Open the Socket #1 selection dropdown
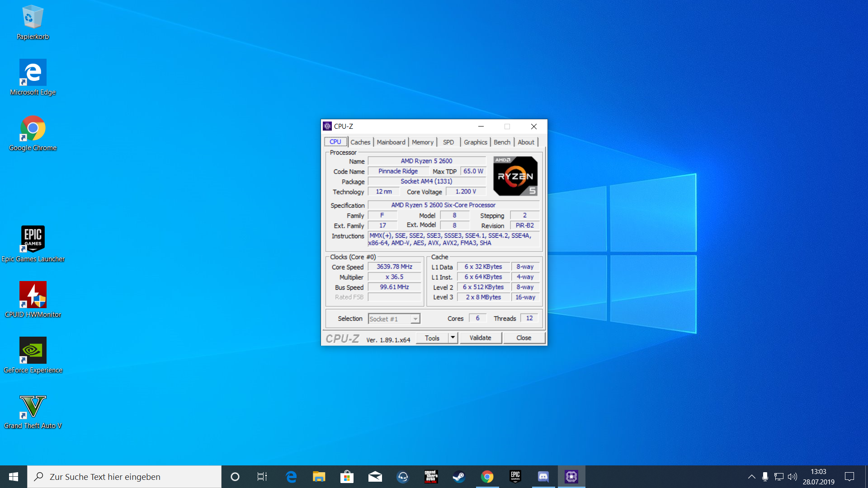868x488 pixels. tap(394, 319)
